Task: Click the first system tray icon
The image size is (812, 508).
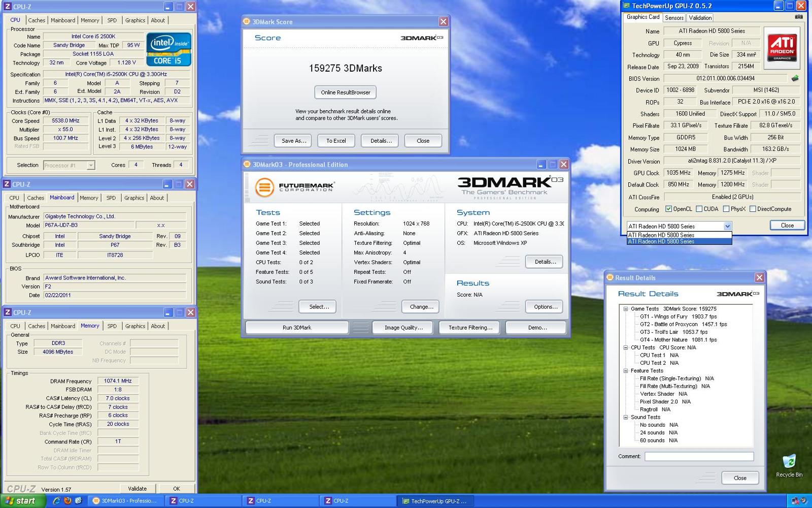Action: coord(795,501)
